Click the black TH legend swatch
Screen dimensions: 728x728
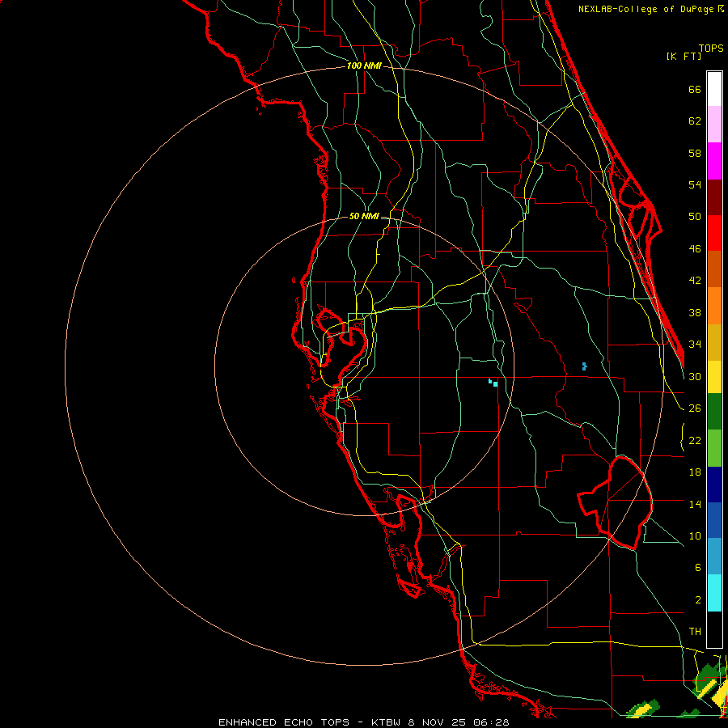click(x=714, y=629)
